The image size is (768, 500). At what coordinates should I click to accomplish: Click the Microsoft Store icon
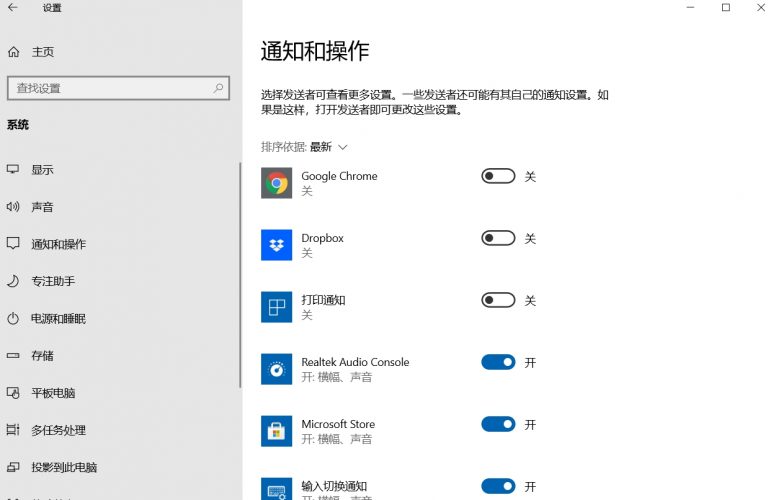coord(276,431)
